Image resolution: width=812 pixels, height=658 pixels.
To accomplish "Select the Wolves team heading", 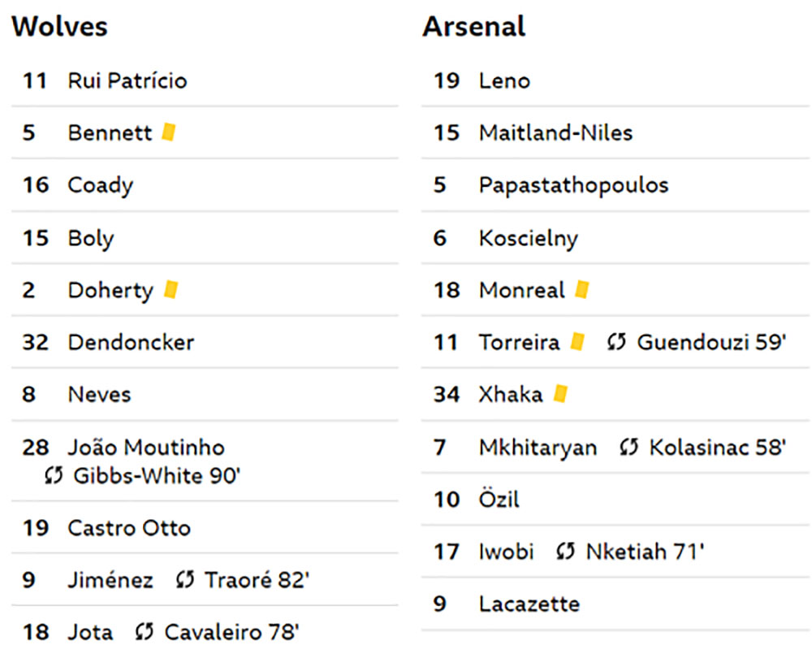I will pyautogui.click(x=59, y=26).
